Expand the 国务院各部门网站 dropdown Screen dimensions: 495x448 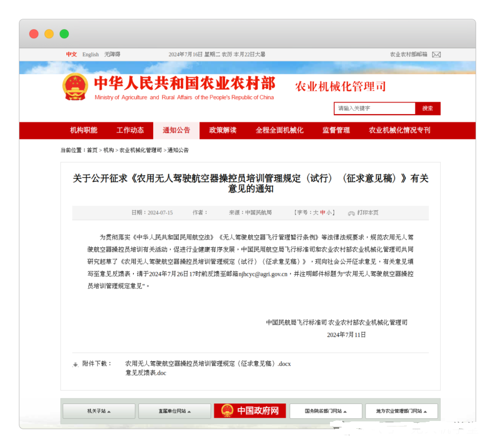[326, 410]
